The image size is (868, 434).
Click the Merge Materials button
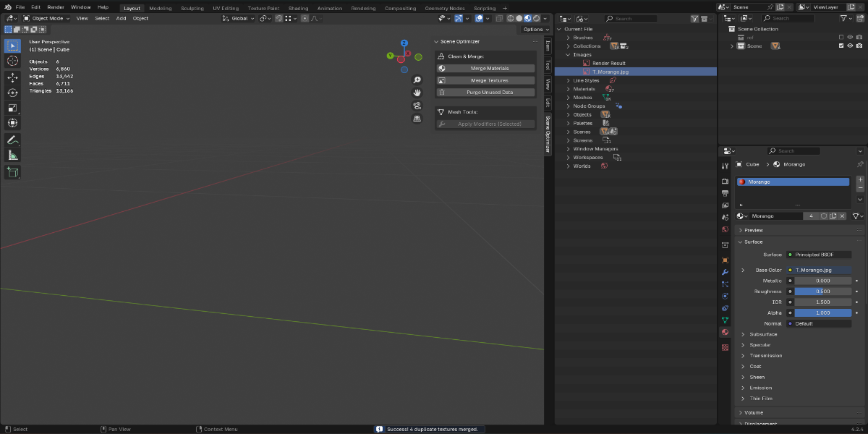pyautogui.click(x=485, y=68)
